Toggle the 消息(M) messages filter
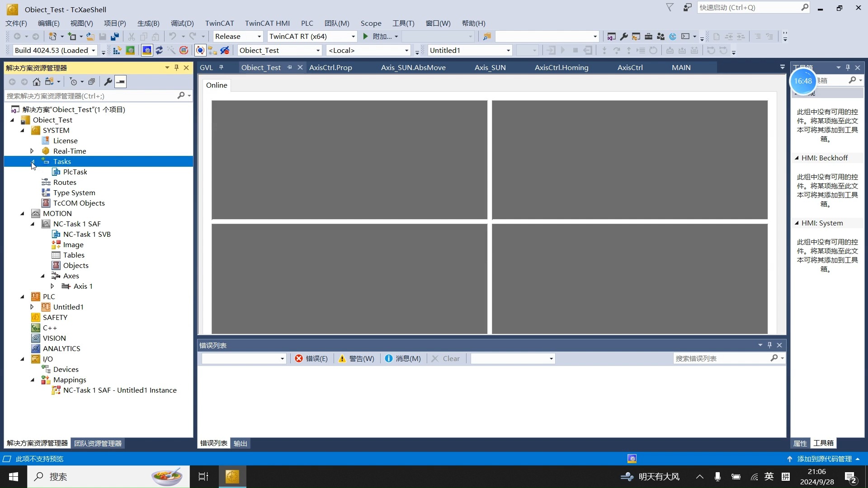Image resolution: width=868 pixels, height=488 pixels. coord(403,358)
